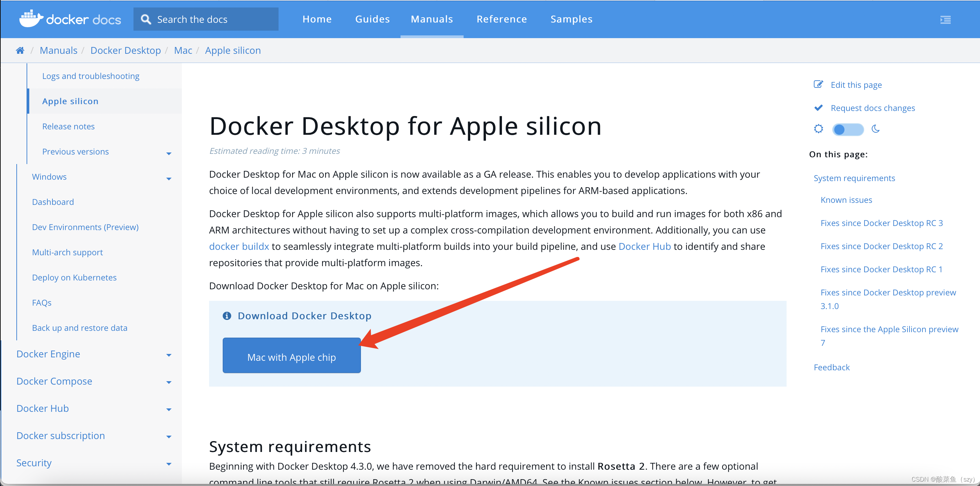Click the Request docs changes checkmark icon
The height and width of the screenshot is (486, 980).
818,108
